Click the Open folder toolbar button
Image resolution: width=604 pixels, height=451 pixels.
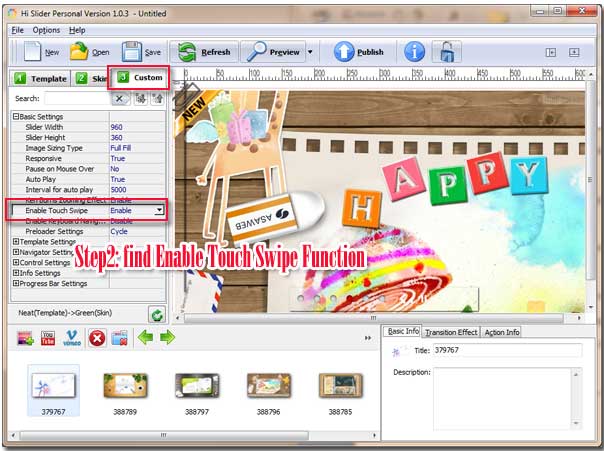coord(90,52)
